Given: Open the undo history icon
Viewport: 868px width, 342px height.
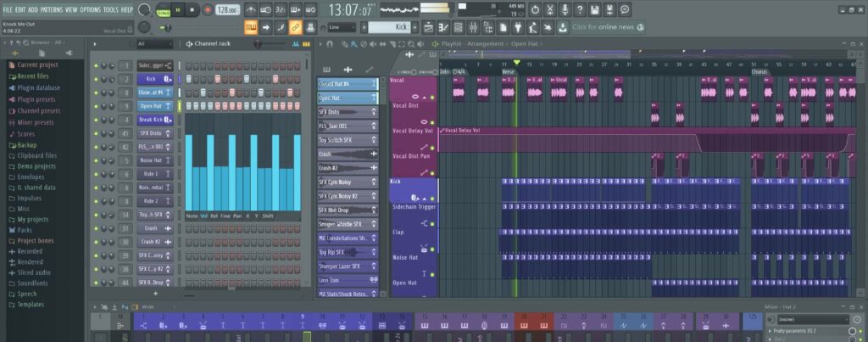Looking at the screenshot, I should tap(535, 9).
